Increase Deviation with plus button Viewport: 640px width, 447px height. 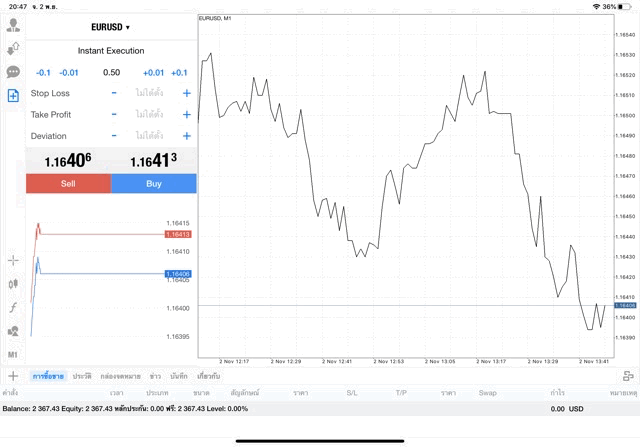pyautogui.click(x=186, y=136)
